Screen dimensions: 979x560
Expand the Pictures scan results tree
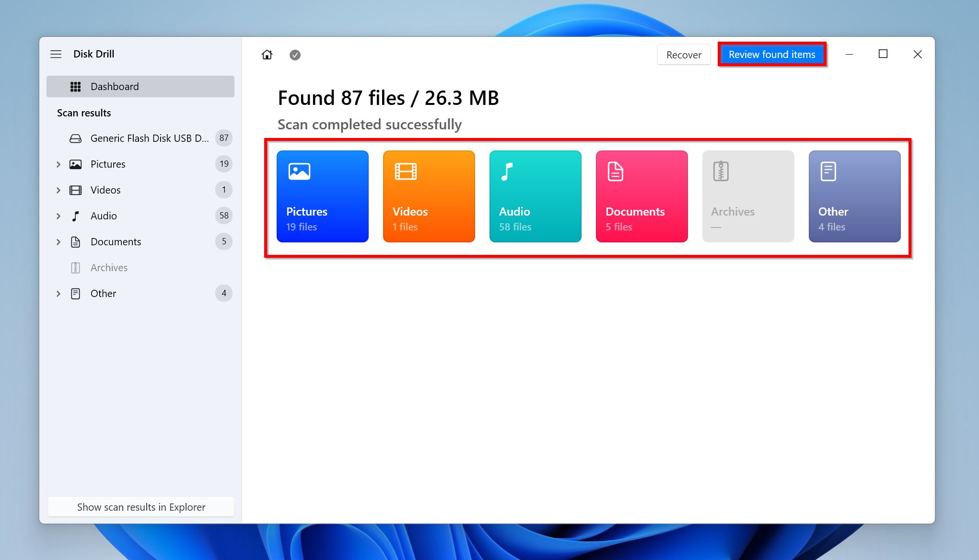pyautogui.click(x=60, y=164)
